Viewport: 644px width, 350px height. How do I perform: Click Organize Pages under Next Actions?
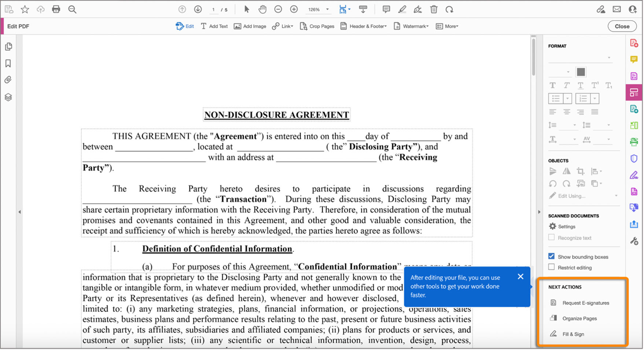point(579,318)
